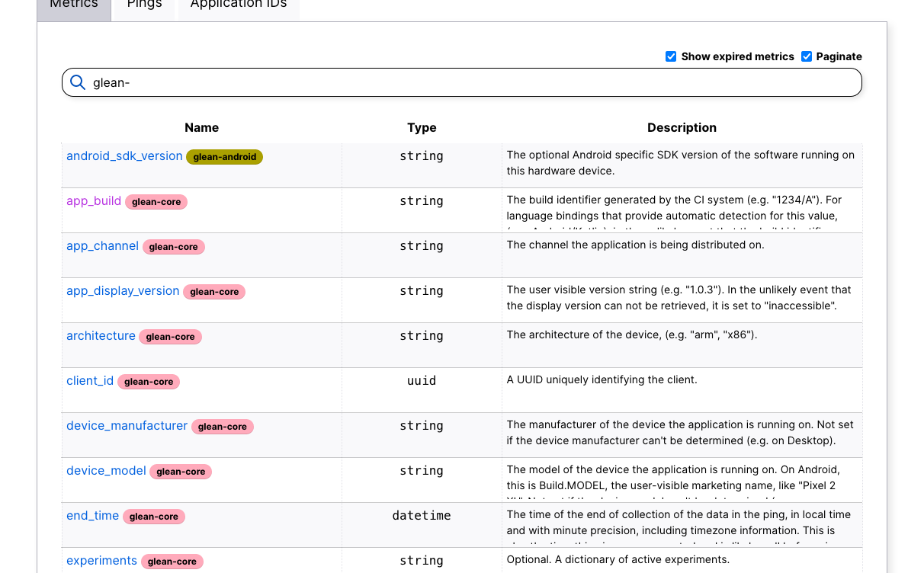This screenshot has width=924, height=573.
Task: Go to the app_channel metric
Action: pos(102,245)
